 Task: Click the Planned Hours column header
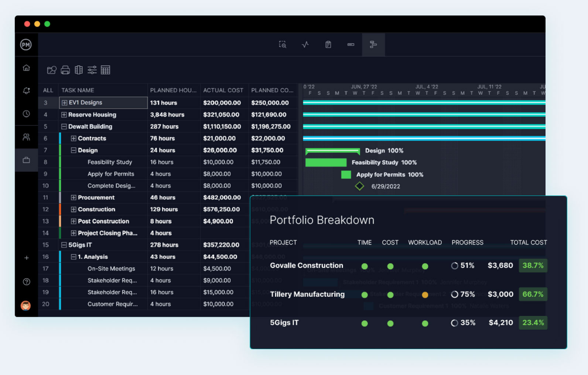click(x=173, y=90)
